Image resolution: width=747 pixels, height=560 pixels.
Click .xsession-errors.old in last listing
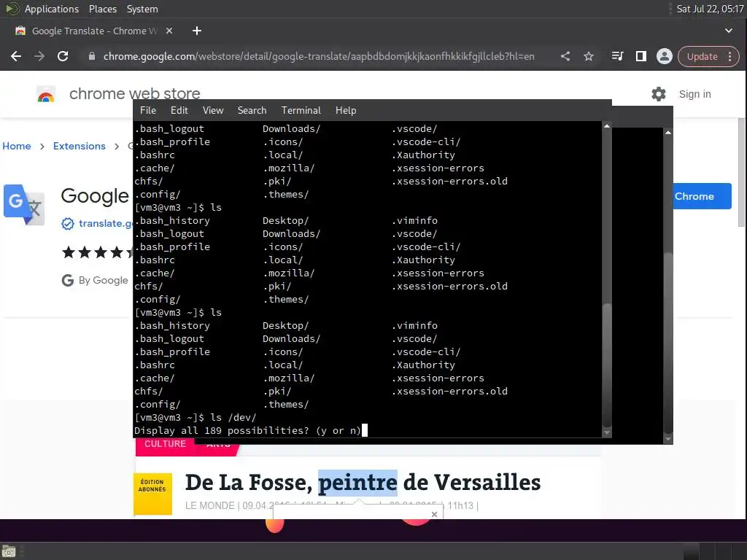click(449, 391)
